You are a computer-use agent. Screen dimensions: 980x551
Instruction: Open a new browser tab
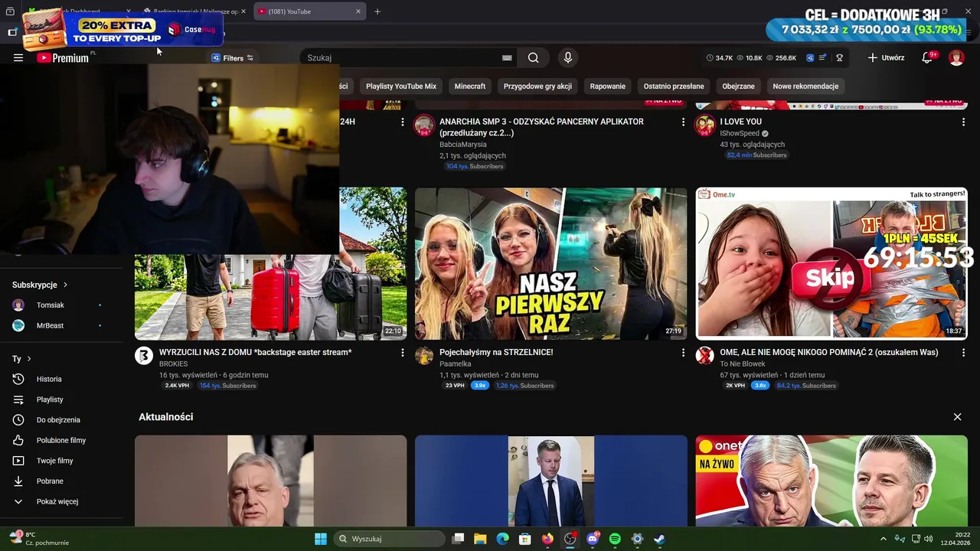click(377, 11)
